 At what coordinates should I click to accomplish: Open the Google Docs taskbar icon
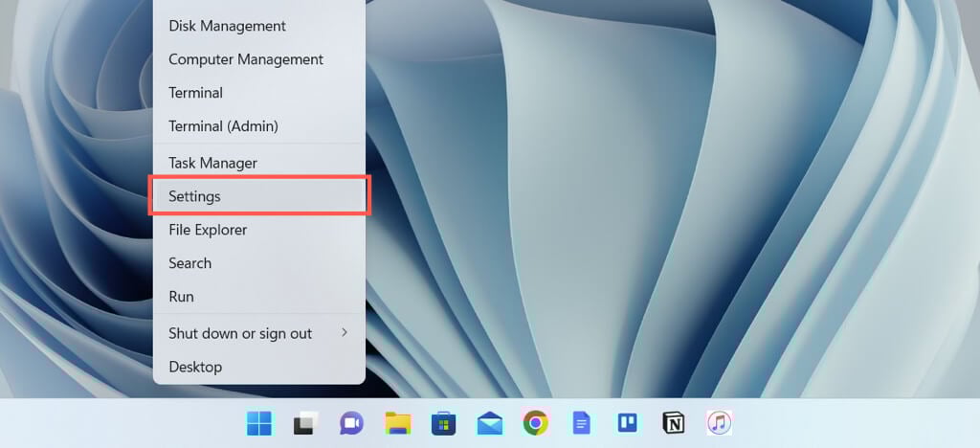click(581, 423)
